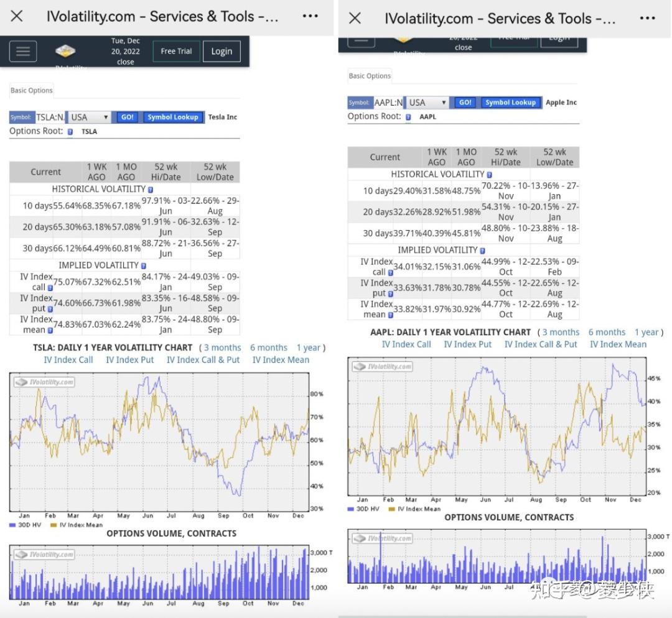Open the three-dot menu in right window
The image size is (672, 618).
pos(647,18)
